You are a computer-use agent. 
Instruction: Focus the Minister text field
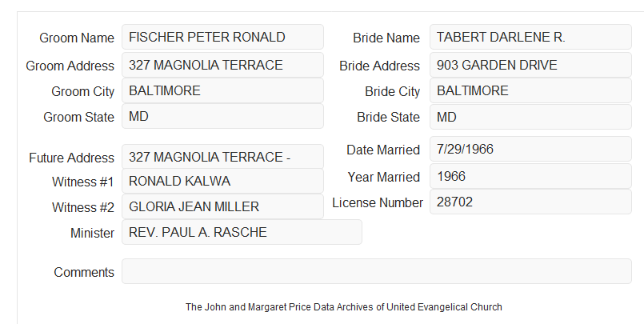[x=242, y=232]
